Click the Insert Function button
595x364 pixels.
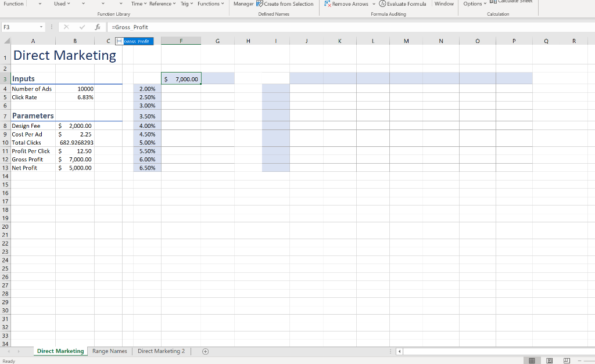(x=13, y=4)
